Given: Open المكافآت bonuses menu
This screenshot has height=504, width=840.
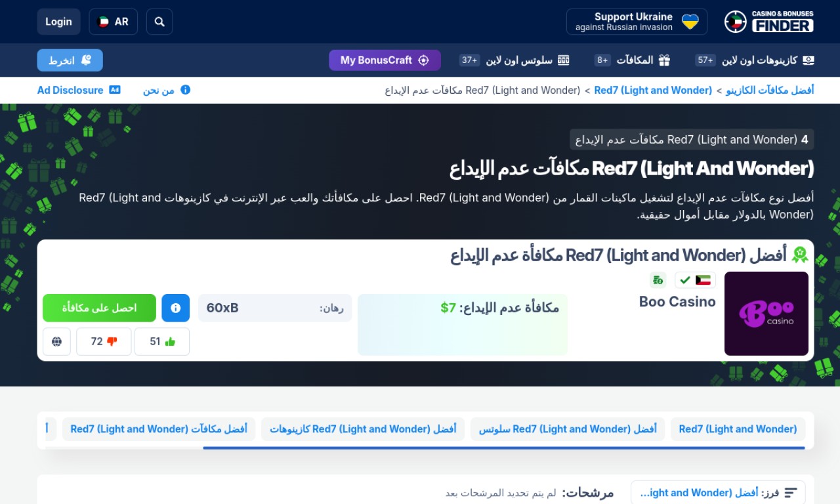Looking at the screenshot, I should (633, 60).
